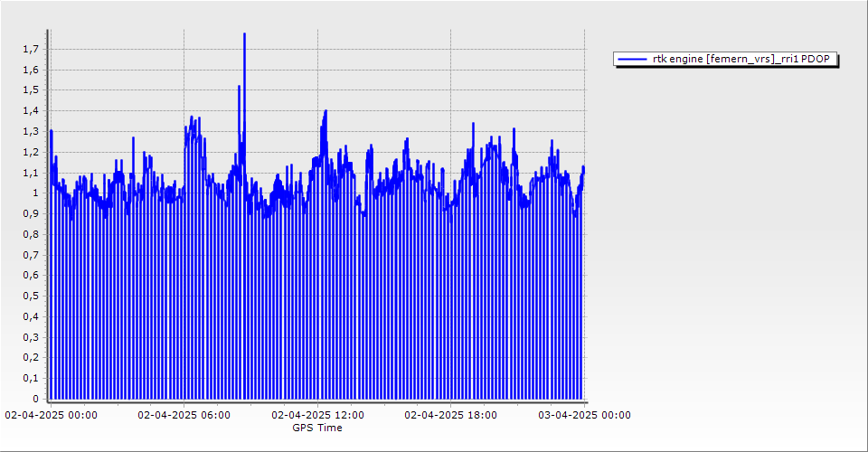Click the 02-04-2025 18:00 x-axis label
This screenshot has width=868, height=452.
tap(451, 416)
